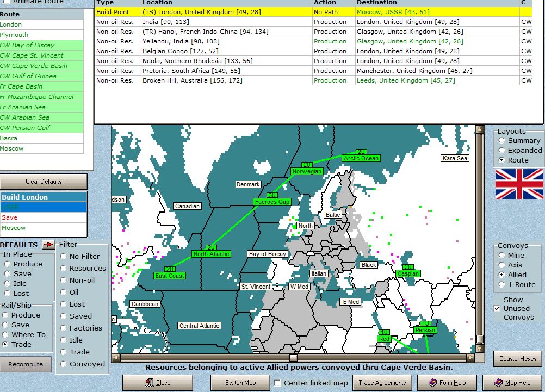545x392 pixels.
Task: Click the East Coast convoy label
Action: (x=170, y=276)
